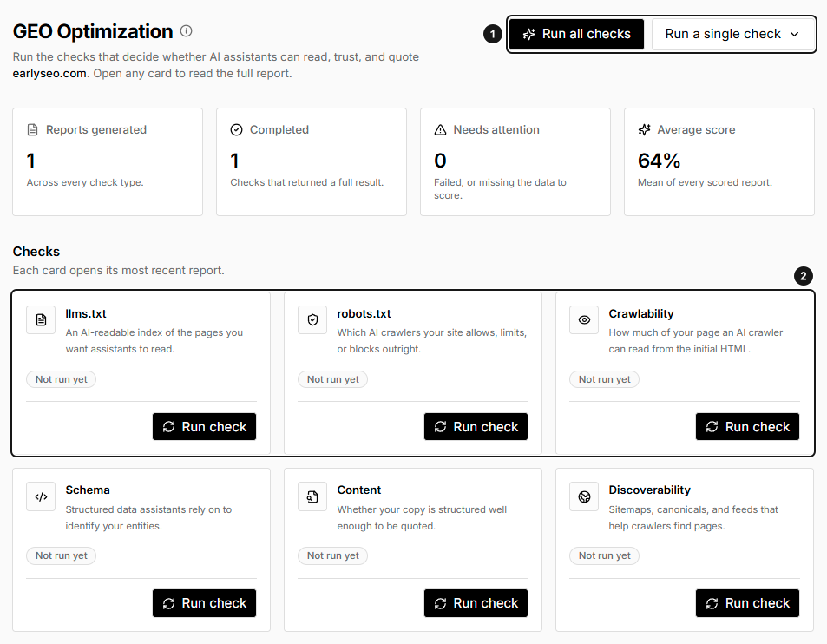Viewport: 827px width, 644px height.
Task: Click the Average score label
Action: (696, 129)
